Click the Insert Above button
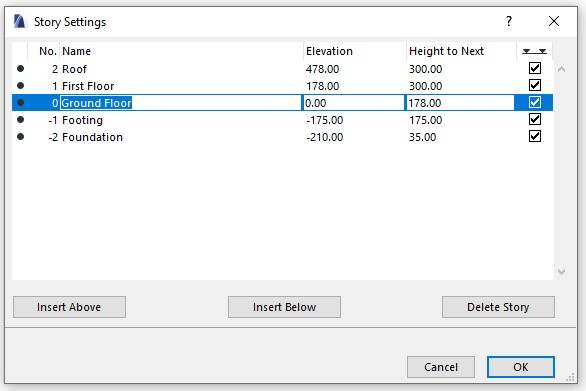586x391 pixels. click(x=69, y=307)
